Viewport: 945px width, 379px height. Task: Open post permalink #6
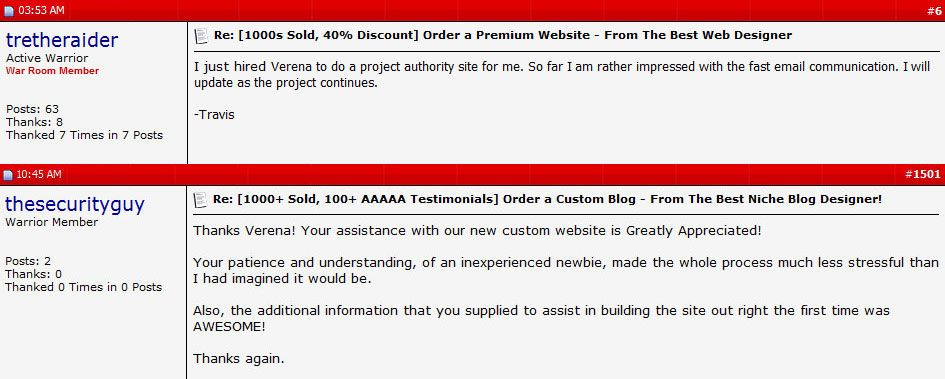tap(934, 11)
